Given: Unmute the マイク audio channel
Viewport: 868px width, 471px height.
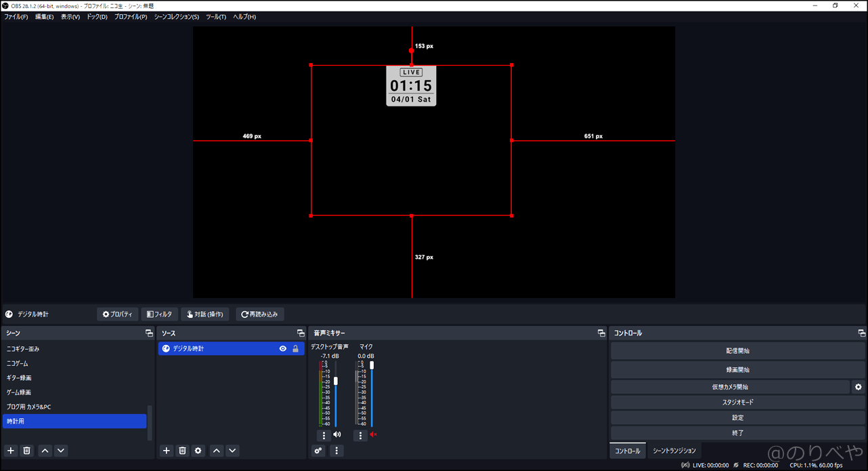Looking at the screenshot, I should click(x=373, y=435).
